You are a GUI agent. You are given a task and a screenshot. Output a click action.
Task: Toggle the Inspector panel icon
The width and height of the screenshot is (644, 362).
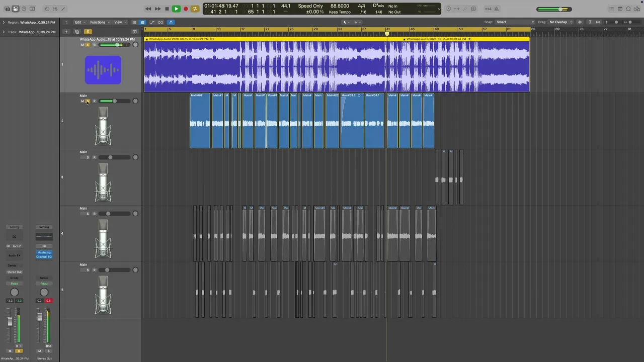click(15, 9)
